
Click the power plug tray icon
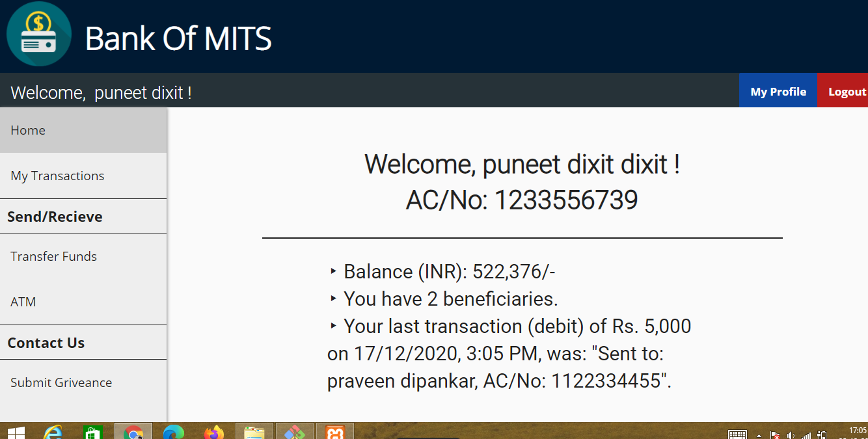point(822,434)
